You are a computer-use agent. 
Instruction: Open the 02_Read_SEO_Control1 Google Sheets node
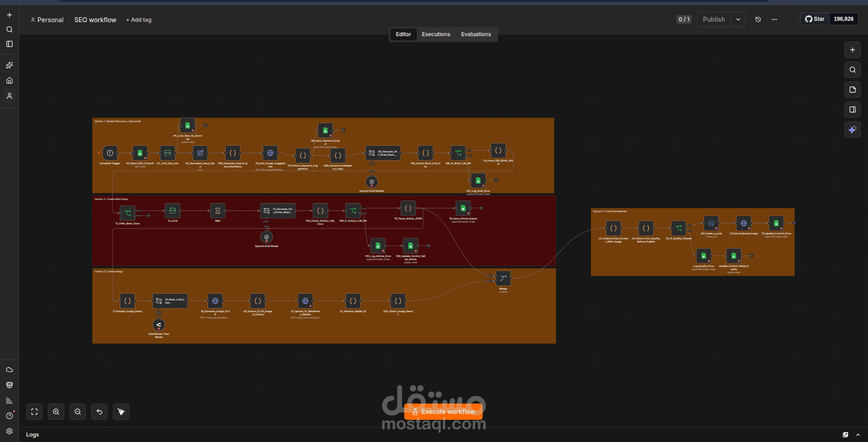pyautogui.click(x=140, y=153)
